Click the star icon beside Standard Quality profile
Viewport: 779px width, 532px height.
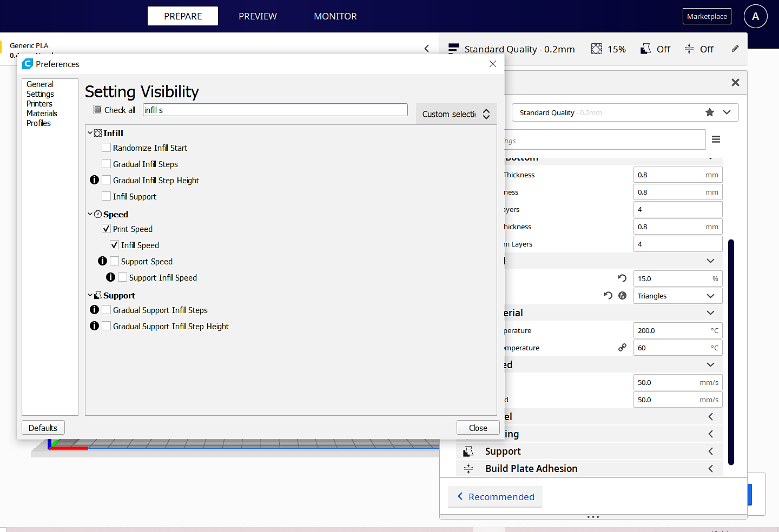point(710,112)
